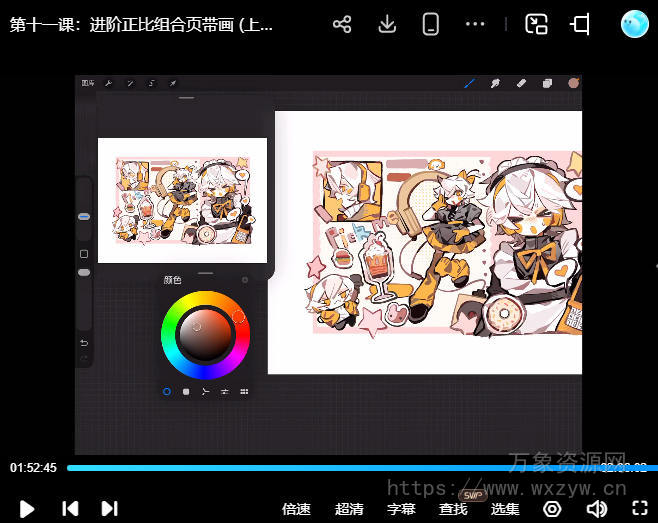Image resolution: width=658 pixels, height=523 pixels.
Task: Play the video
Action: [x=27, y=508]
